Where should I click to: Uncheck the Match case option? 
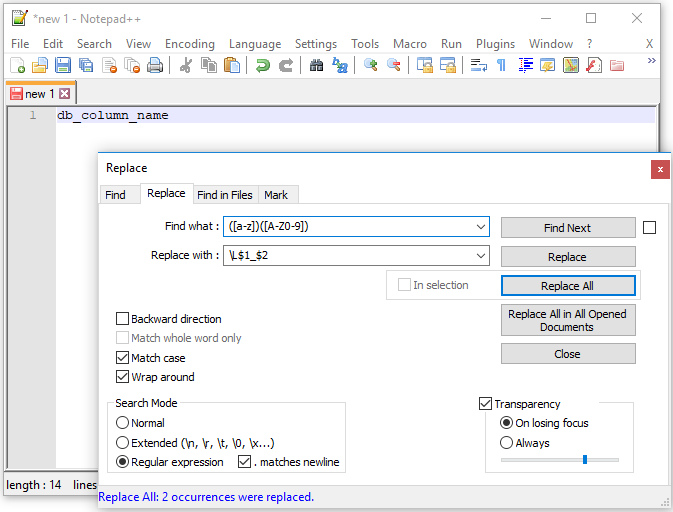[123, 358]
